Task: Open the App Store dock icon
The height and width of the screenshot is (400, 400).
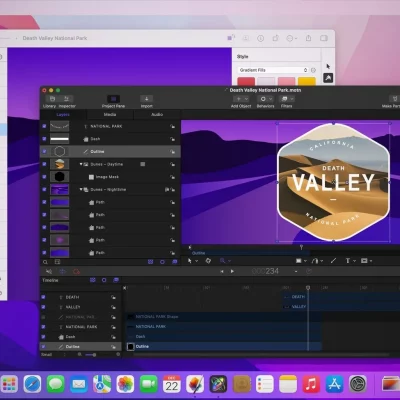Action: [x=334, y=384]
